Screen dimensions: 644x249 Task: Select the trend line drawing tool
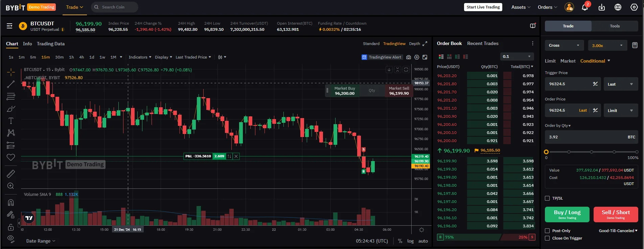tap(11, 84)
